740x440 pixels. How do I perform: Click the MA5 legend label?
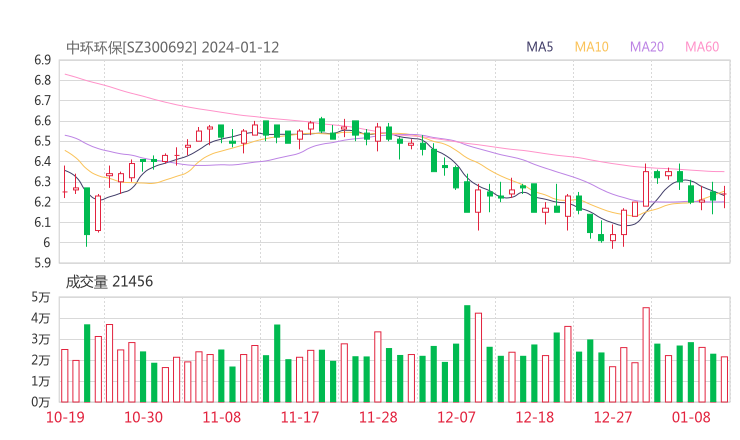tap(539, 47)
